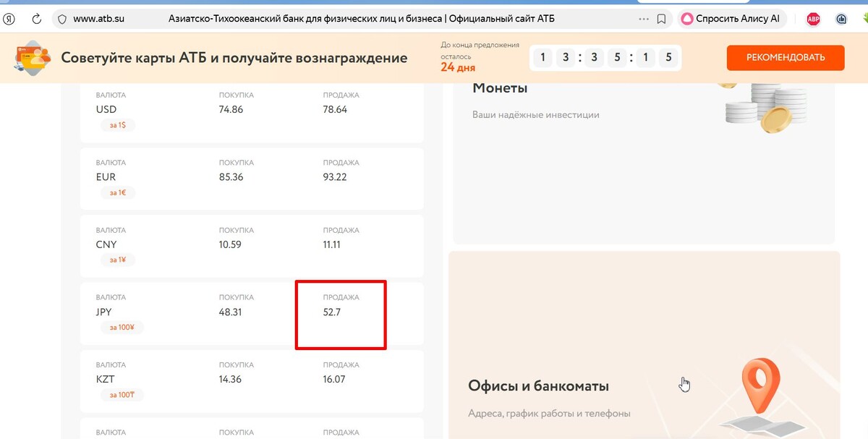Click the blue extension icon beside ABP
This screenshot has height=439, width=868.
(841, 20)
